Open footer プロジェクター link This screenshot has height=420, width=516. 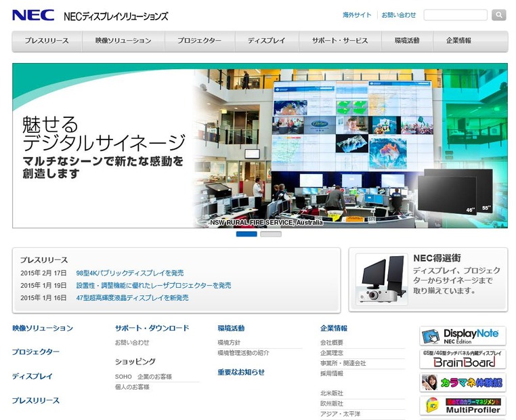pos(36,352)
